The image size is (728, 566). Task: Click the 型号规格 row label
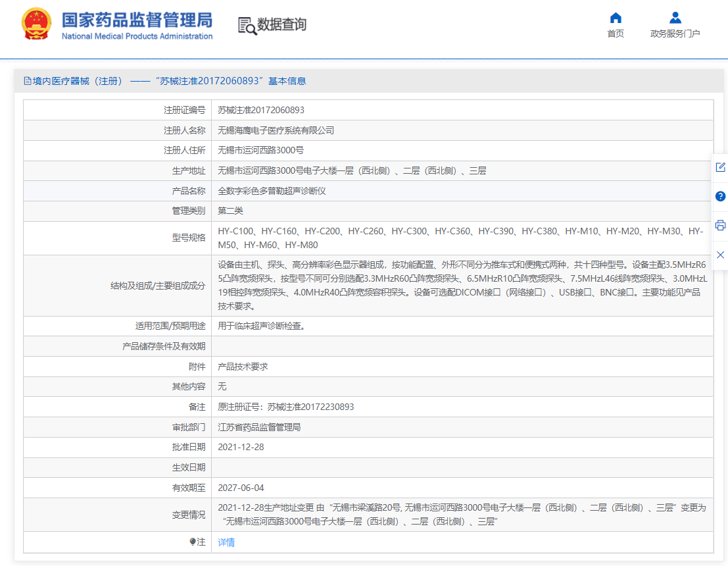pyautogui.click(x=189, y=238)
